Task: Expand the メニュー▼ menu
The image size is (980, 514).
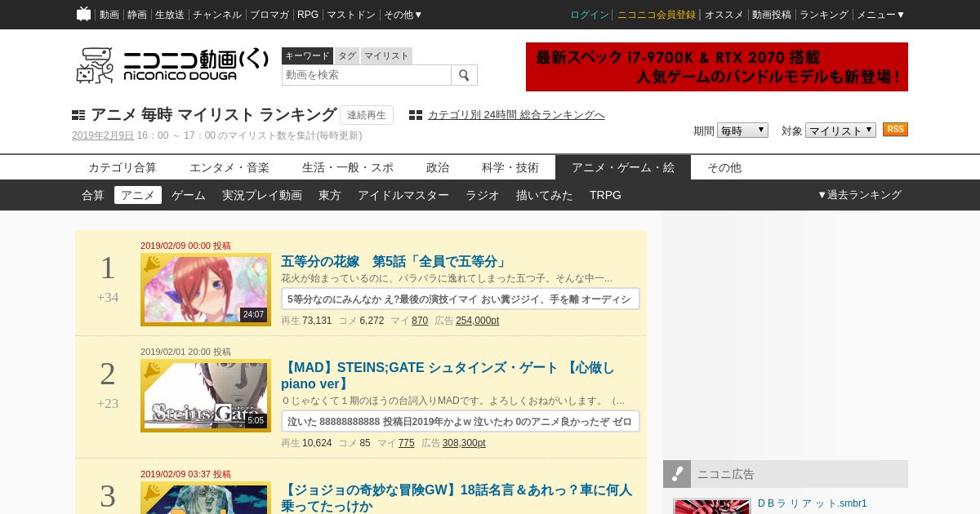Action: [880, 15]
